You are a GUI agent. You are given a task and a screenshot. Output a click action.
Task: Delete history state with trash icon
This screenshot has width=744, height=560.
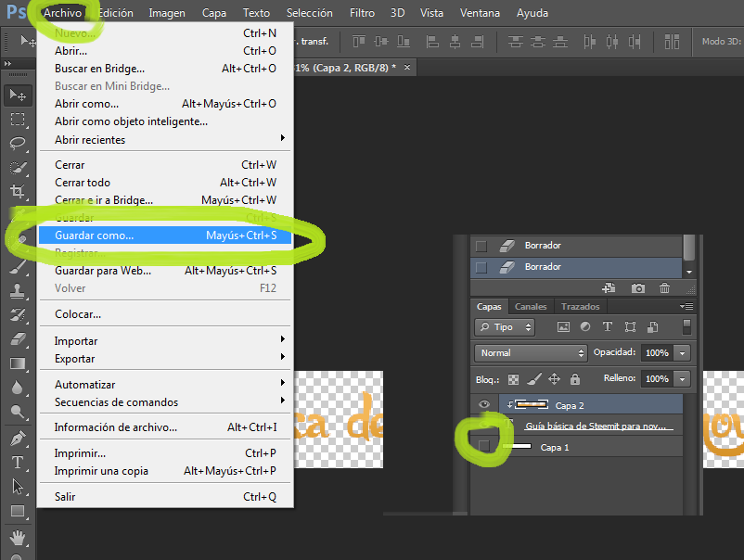[664, 287]
